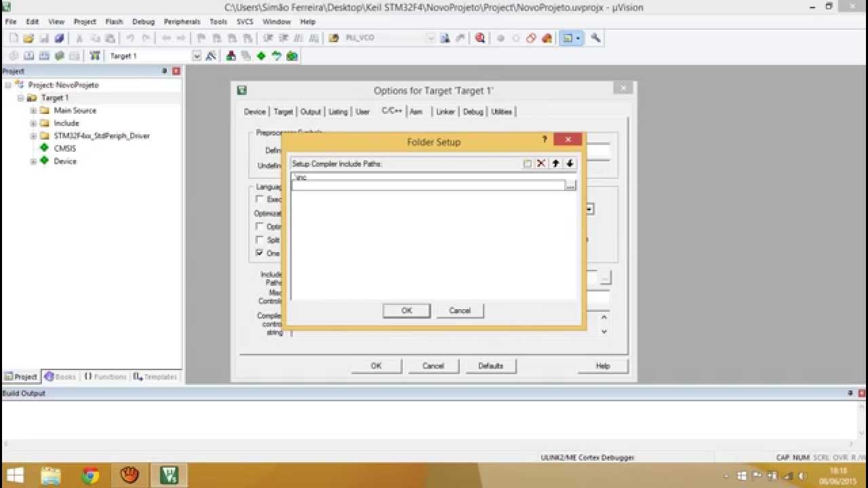868x488 pixels.
Task: Confirm Folder Setup with OK
Action: [x=406, y=310]
